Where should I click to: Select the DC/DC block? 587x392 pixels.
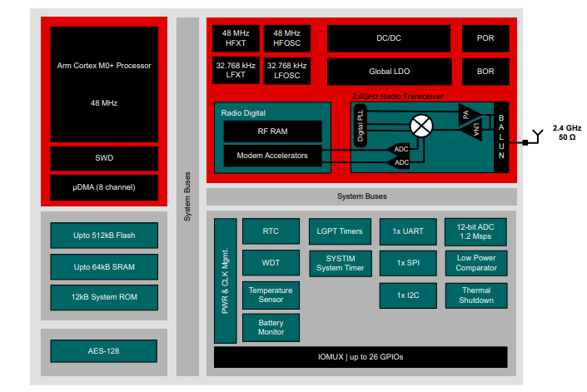coord(389,38)
